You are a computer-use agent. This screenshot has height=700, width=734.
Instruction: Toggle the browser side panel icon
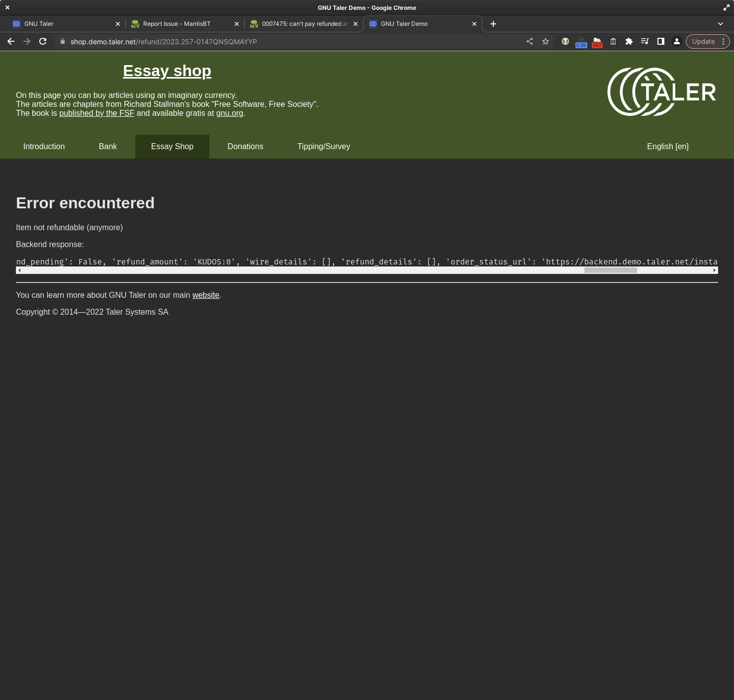[x=661, y=42]
